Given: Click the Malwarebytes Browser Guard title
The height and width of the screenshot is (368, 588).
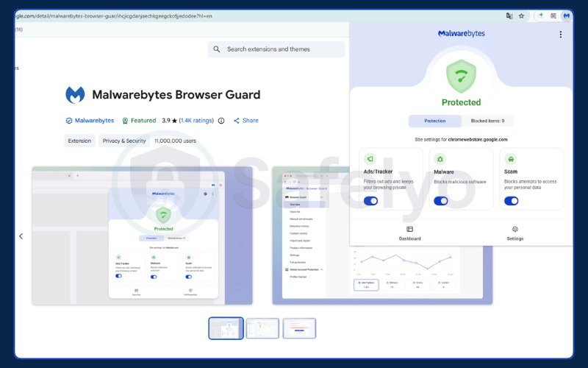Looking at the screenshot, I should click(176, 95).
